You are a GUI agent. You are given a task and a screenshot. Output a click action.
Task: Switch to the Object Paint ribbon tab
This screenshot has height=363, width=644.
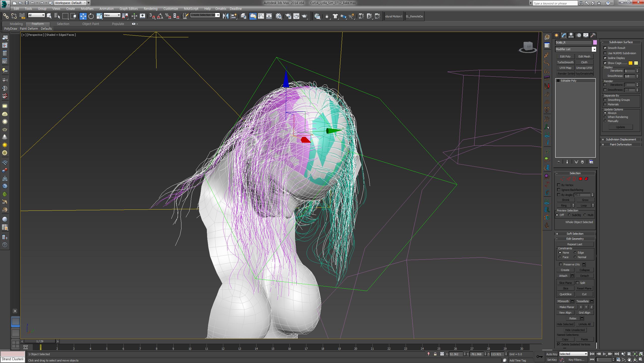point(90,24)
